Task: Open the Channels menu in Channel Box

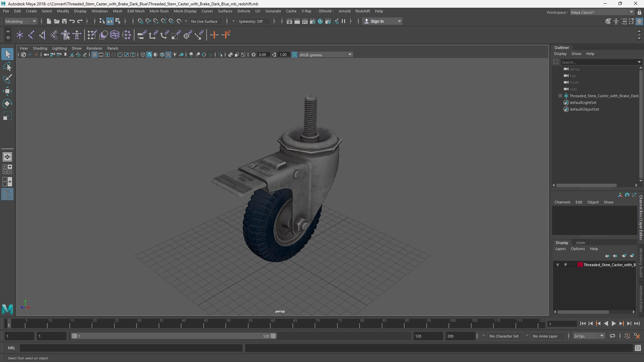Action: tap(562, 202)
